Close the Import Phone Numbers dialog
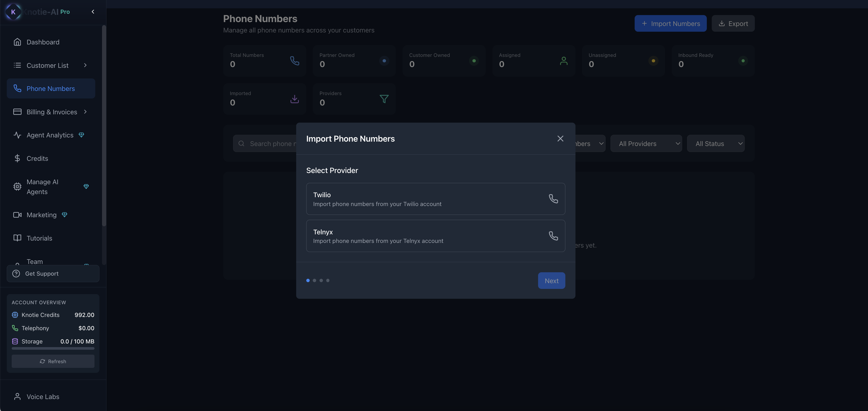Viewport: 868px width, 411px height. point(560,138)
